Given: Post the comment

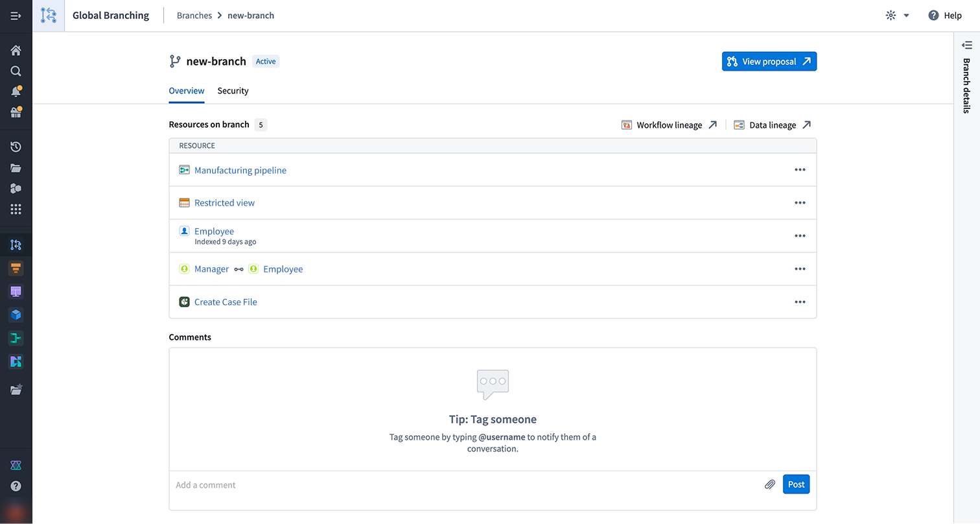Looking at the screenshot, I should pyautogui.click(x=796, y=484).
